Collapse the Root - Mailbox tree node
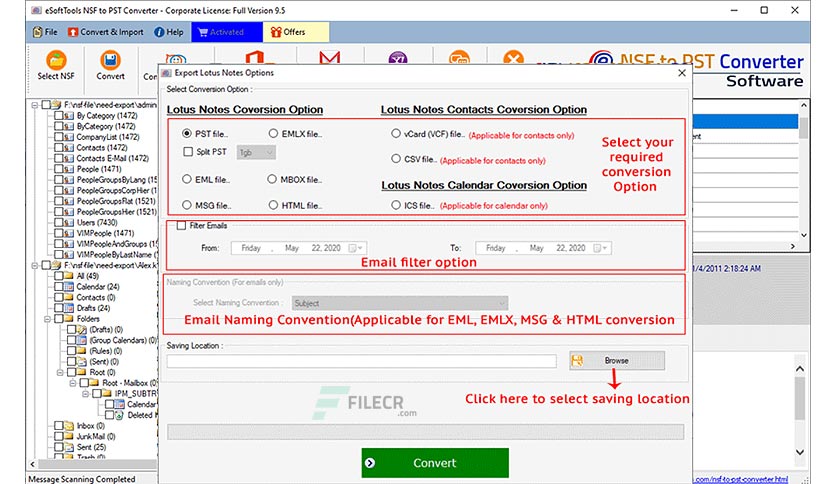 click(x=73, y=383)
